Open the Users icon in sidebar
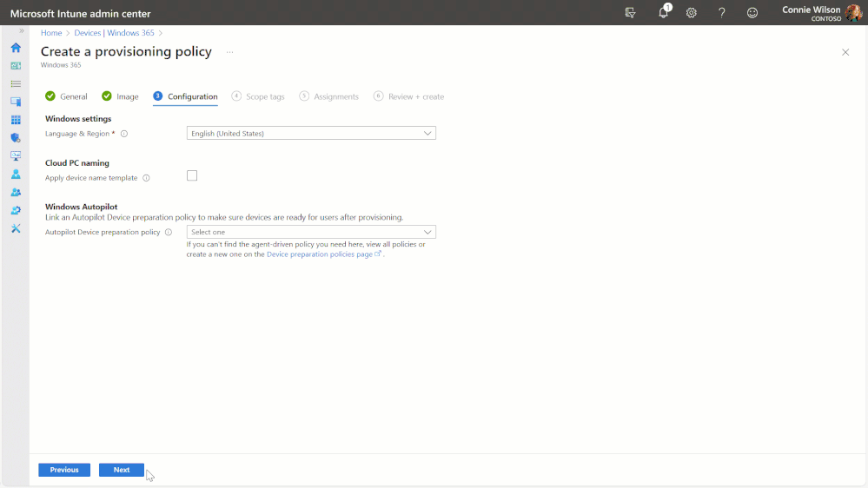The width and height of the screenshot is (868, 488). click(16, 175)
